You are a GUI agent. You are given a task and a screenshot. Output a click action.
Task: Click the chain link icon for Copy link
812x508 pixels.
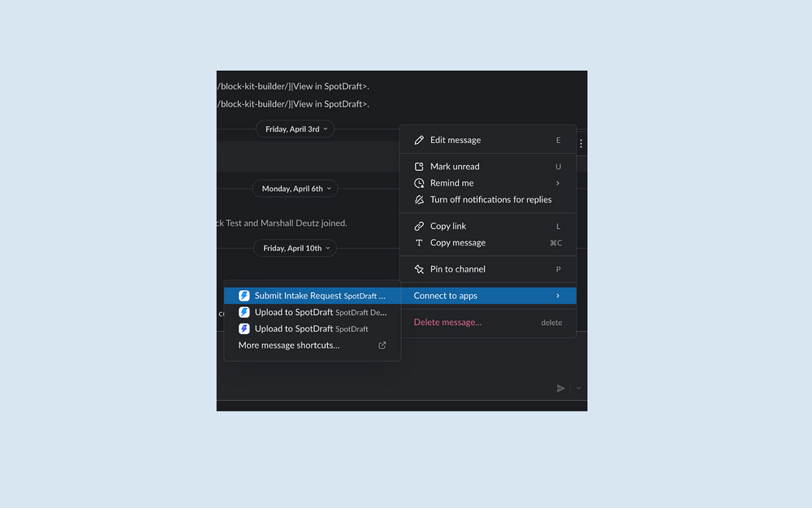(419, 226)
